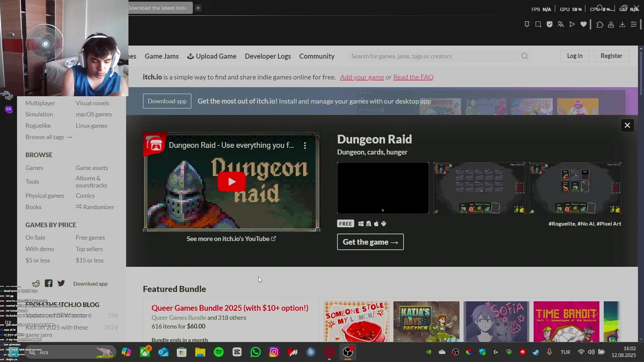Open the black first Dungeon Raid screenshot
The height and width of the screenshot is (362, 644).
[383, 188]
